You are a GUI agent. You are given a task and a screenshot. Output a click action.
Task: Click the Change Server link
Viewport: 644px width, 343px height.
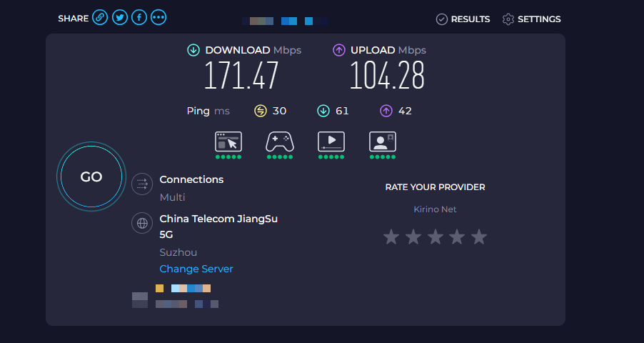pos(196,269)
